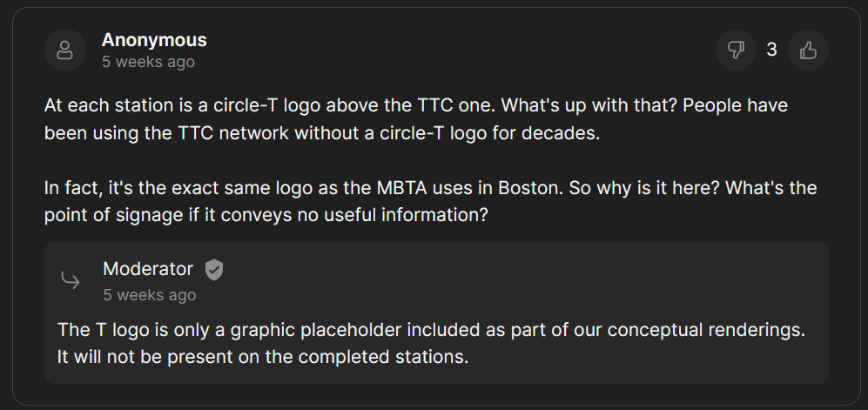The width and height of the screenshot is (868, 410).
Task: Click the line starting "point of signage"
Action: (x=266, y=214)
